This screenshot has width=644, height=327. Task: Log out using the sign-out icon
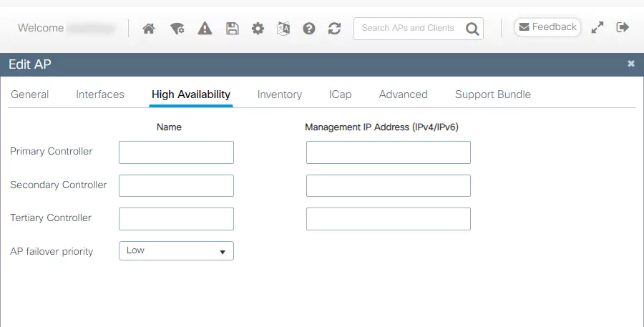click(x=623, y=27)
